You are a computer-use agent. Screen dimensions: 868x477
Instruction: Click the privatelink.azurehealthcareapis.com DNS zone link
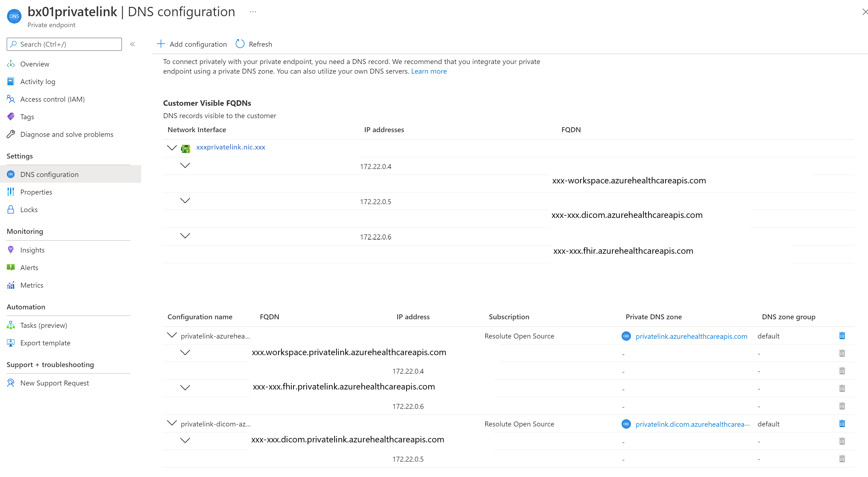pos(690,336)
